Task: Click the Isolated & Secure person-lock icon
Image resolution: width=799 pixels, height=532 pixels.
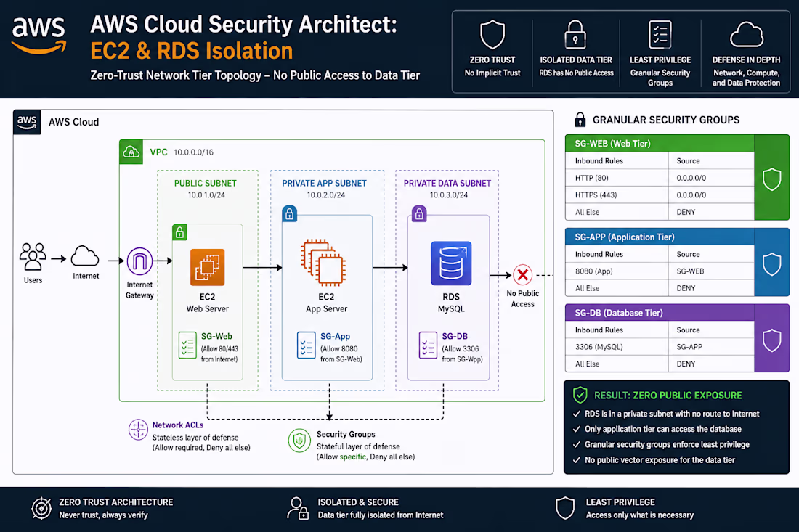Action: 298,508
